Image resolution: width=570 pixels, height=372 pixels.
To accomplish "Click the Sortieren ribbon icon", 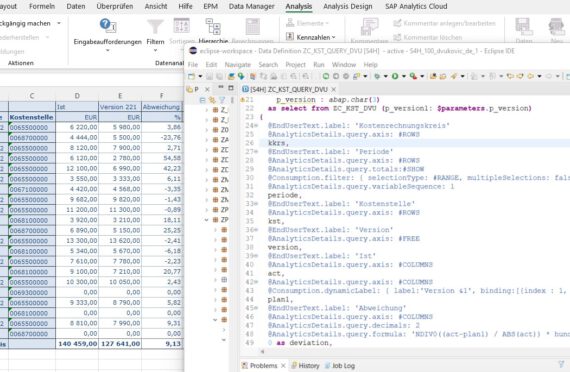I will pyautogui.click(x=181, y=26).
